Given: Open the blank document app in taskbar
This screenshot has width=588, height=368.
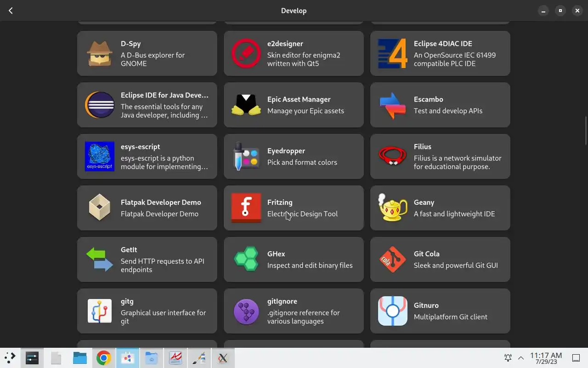Looking at the screenshot, I should point(56,358).
